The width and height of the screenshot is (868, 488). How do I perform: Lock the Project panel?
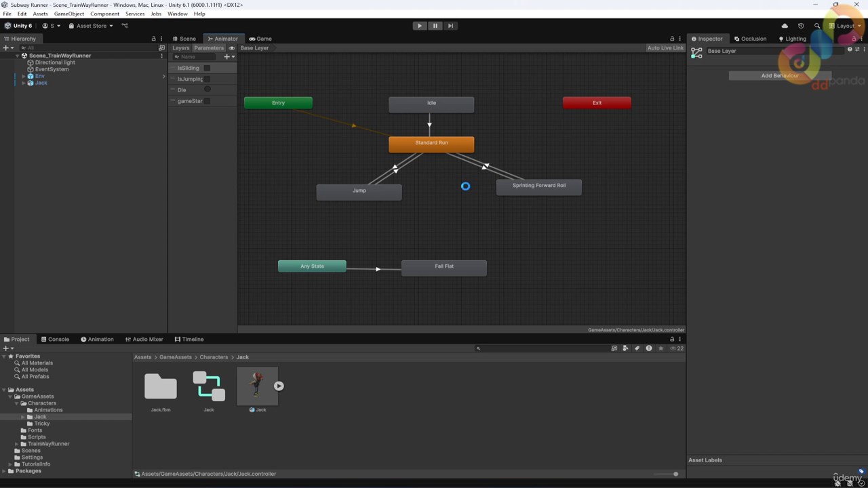pos(672,339)
